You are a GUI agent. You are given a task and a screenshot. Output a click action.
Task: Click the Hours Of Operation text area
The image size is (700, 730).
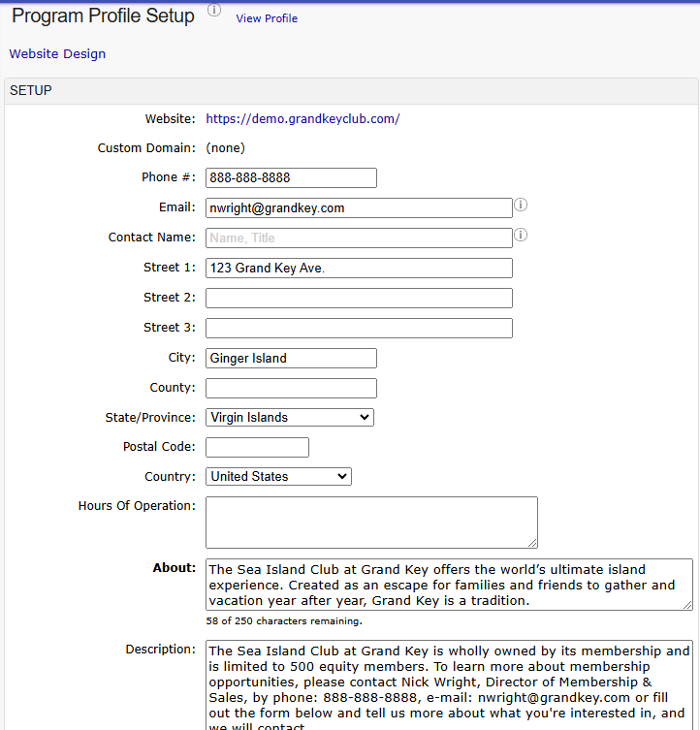pos(371,523)
